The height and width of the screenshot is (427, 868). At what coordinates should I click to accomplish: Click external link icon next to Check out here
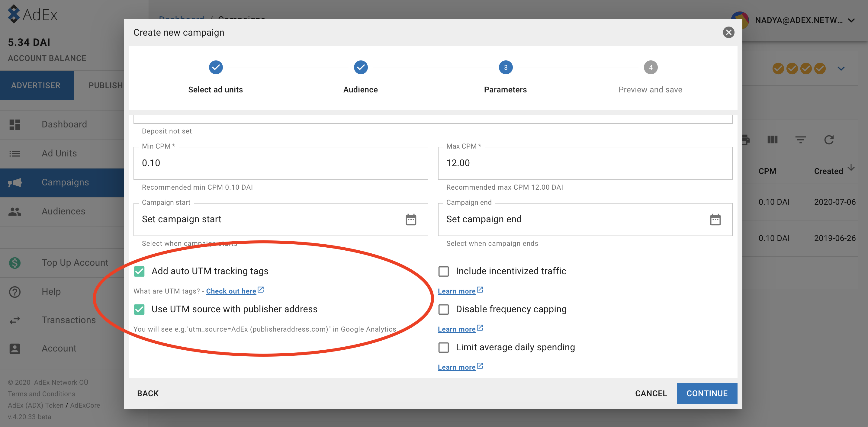click(x=260, y=290)
